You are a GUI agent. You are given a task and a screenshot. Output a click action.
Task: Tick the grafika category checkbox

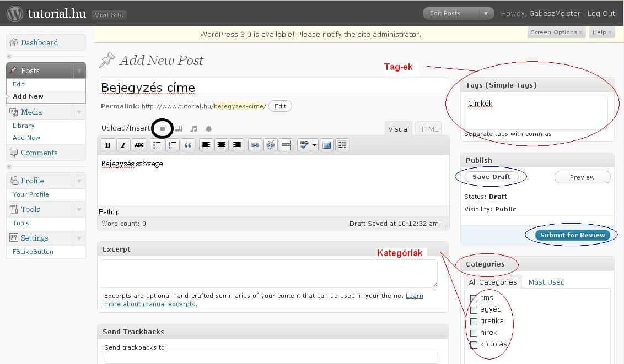pos(474,322)
